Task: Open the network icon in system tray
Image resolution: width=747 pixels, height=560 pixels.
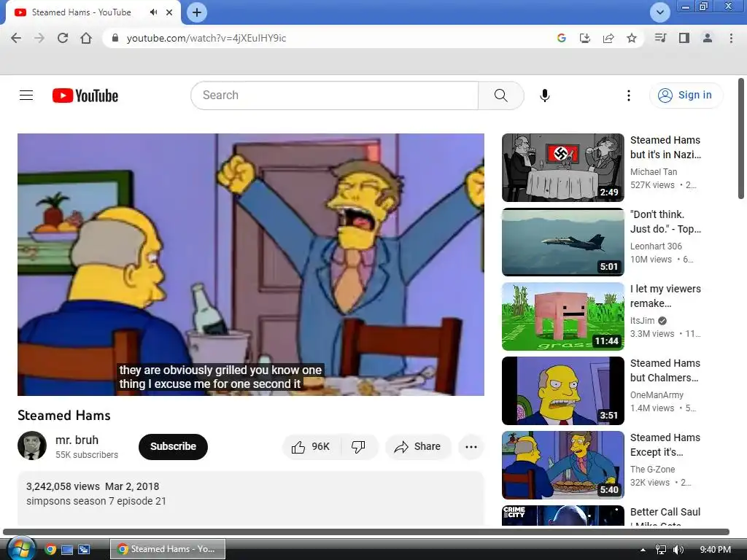Action: [661, 550]
